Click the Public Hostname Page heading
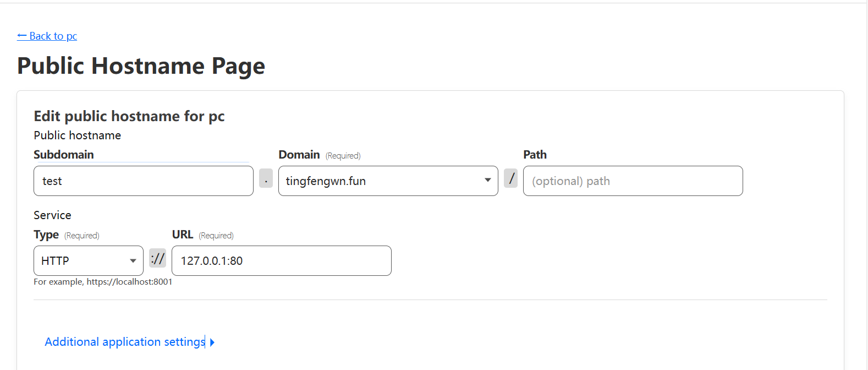 (141, 66)
